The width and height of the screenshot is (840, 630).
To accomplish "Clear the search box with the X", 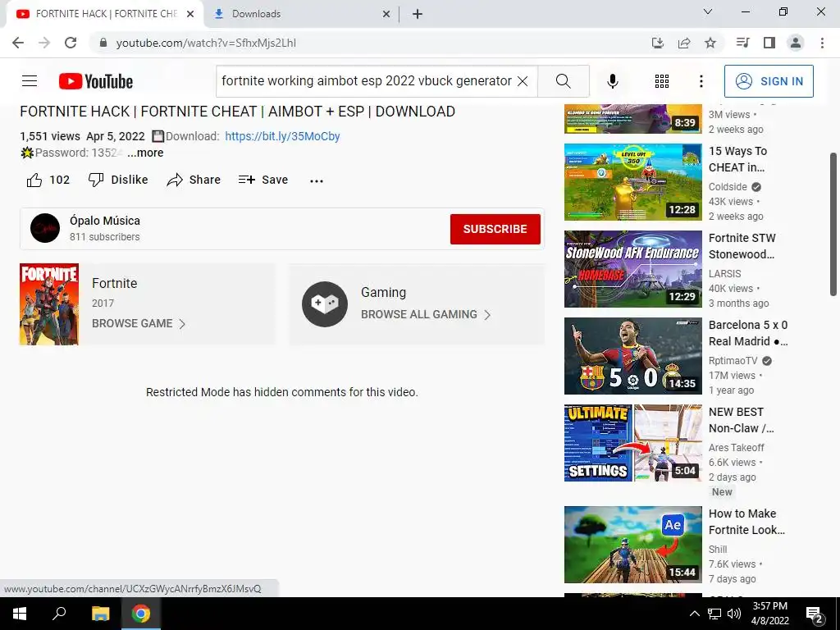I will [x=523, y=81].
